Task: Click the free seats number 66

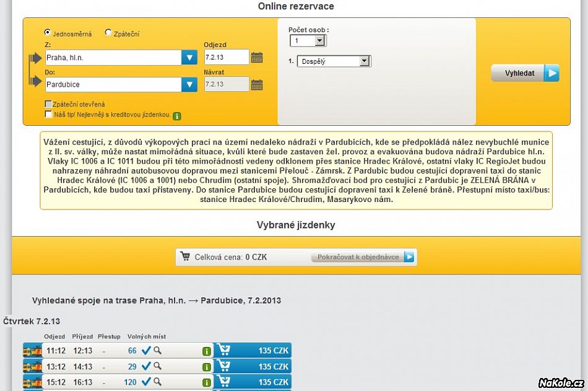Action: (132, 351)
